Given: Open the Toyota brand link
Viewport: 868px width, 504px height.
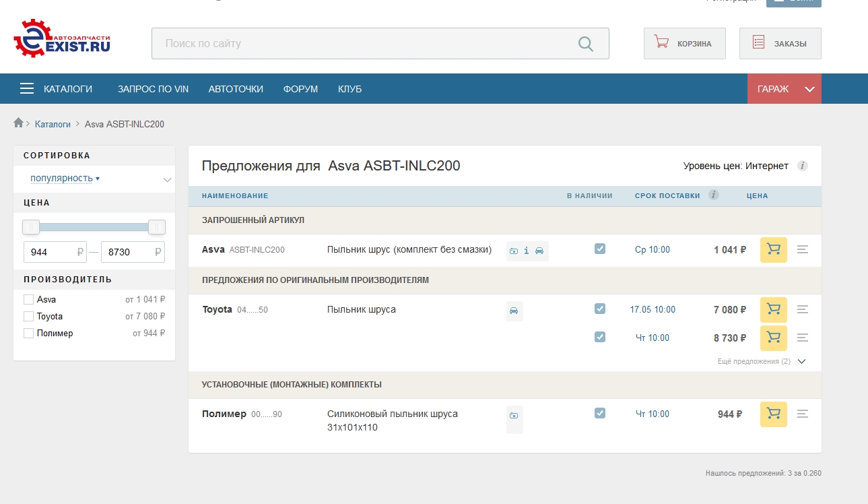Looking at the screenshot, I should (x=218, y=309).
